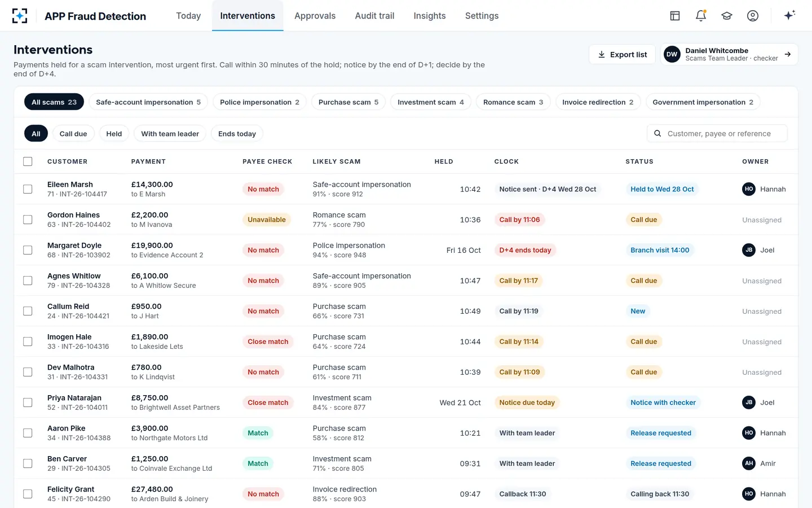The width and height of the screenshot is (812, 508).
Task: Show interventions With team leader
Action: 170,134
